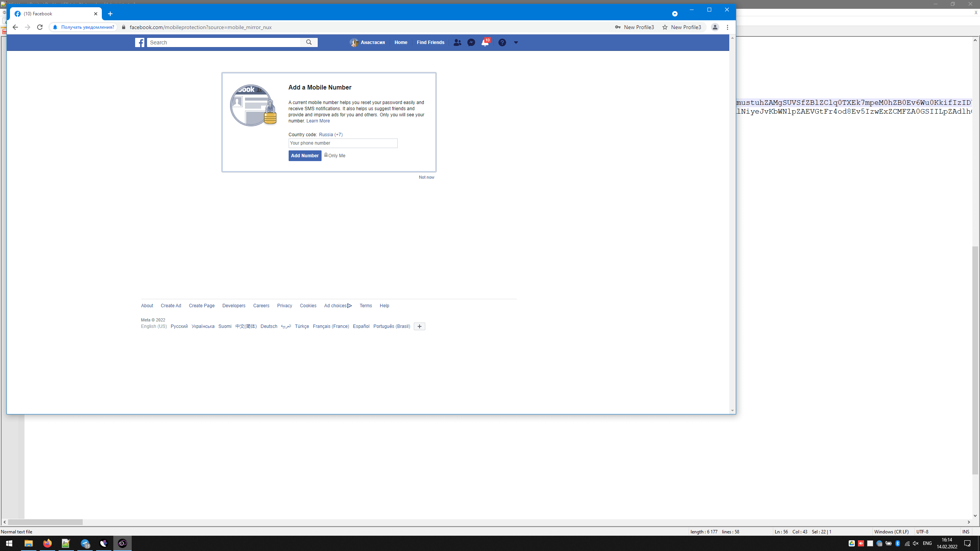Switch language to Español
This screenshot has width=980, height=551.
tap(361, 326)
